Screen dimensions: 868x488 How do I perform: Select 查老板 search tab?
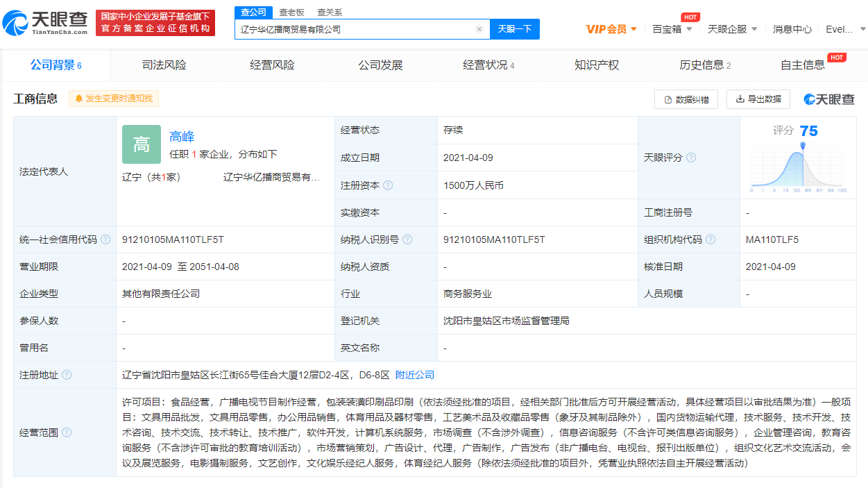pos(291,12)
